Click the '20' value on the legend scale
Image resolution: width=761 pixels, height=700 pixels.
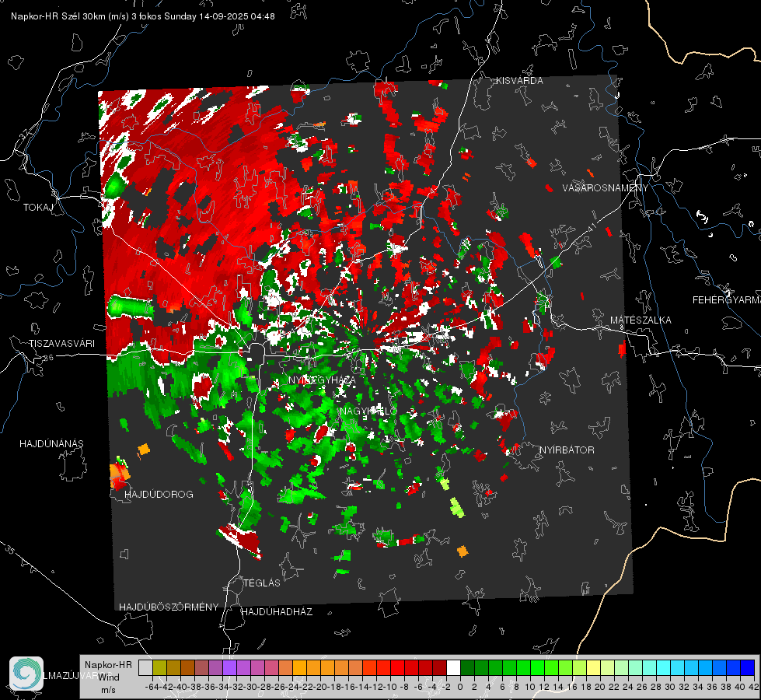(600, 687)
